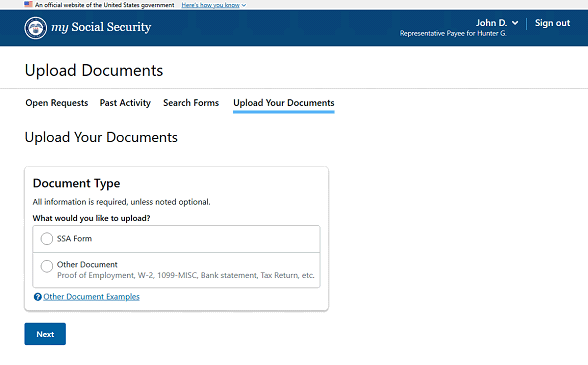The image size is (588, 365).
Task: Click the Other Document option description text
Action: pos(186,275)
